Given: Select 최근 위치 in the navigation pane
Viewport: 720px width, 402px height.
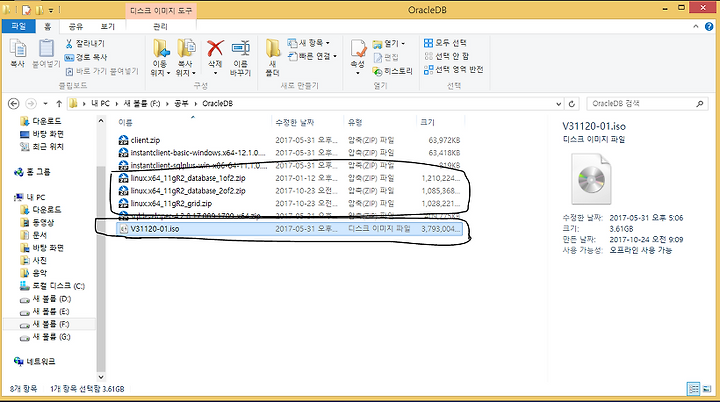Looking at the screenshot, I should point(42,147).
